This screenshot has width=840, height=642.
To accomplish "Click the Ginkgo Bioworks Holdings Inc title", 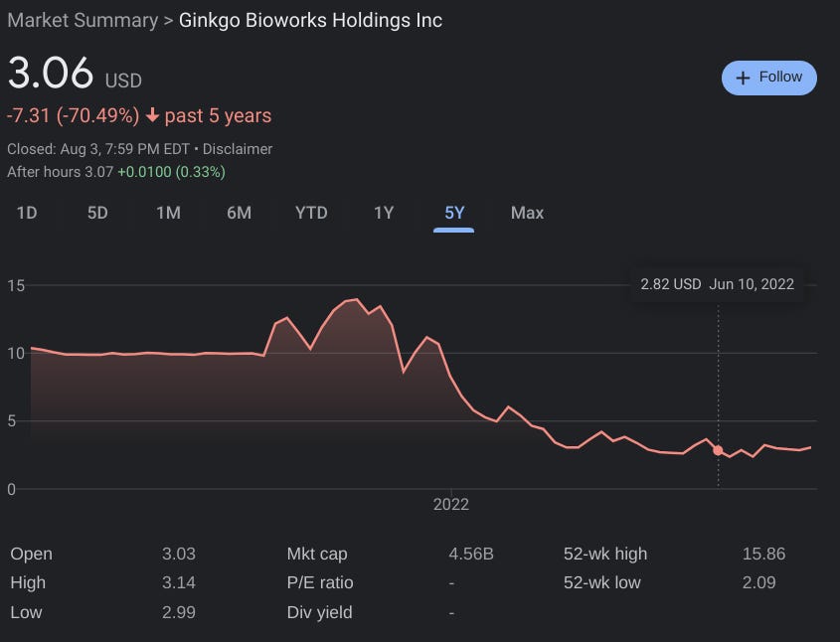I will click(311, 20).
